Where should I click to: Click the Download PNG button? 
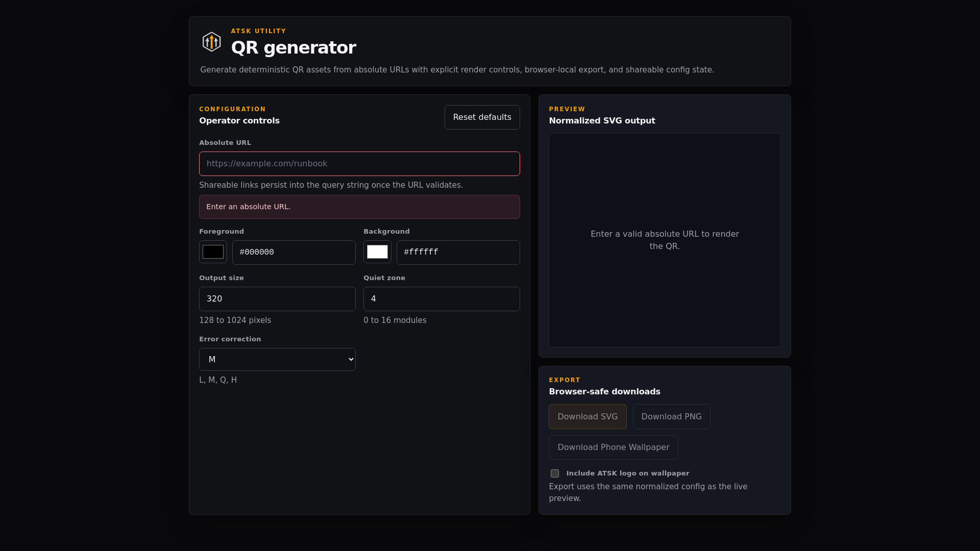(x=671, y=417)
